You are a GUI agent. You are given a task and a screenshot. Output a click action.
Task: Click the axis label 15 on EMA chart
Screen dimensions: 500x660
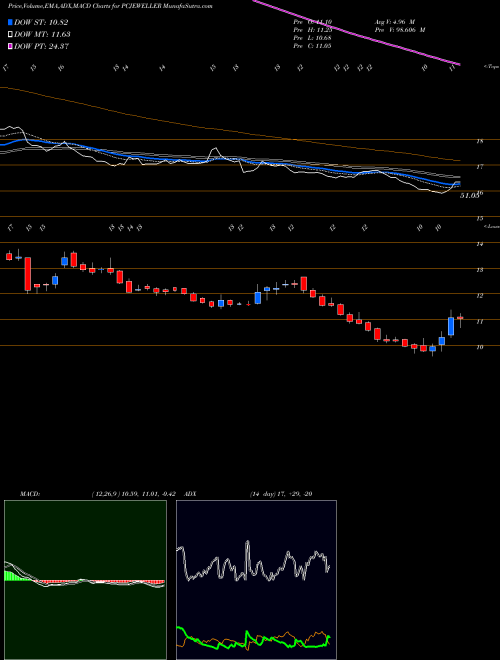tap(479, 218)
